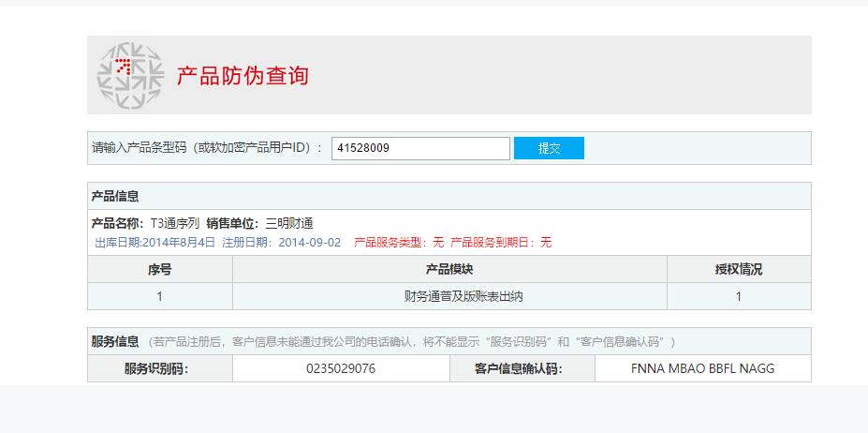Screen dimensions: 868x433
Task: Click the 产品名称 label
Action: [117, 224]
